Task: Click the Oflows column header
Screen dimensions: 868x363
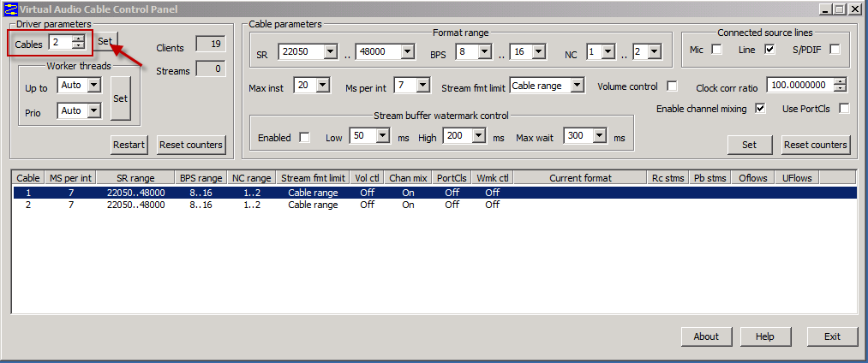Action: 753,177
